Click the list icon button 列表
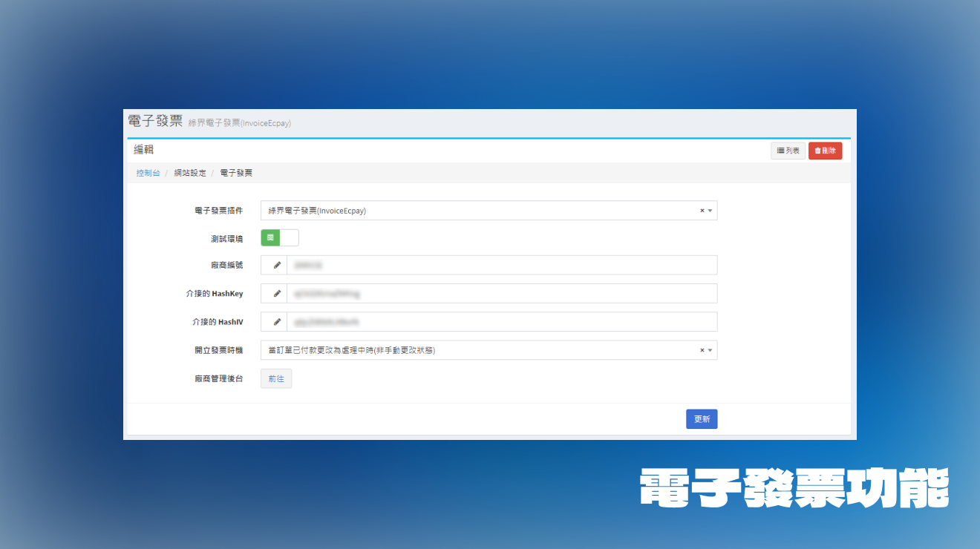980x549 pixels. [788, 151]
